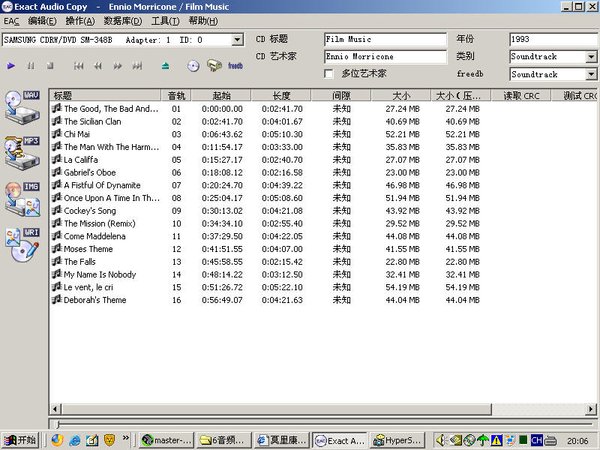Open the 数据库(D) menu
The width and height of the screenshot is (600, 450).
tap(123, 21)
